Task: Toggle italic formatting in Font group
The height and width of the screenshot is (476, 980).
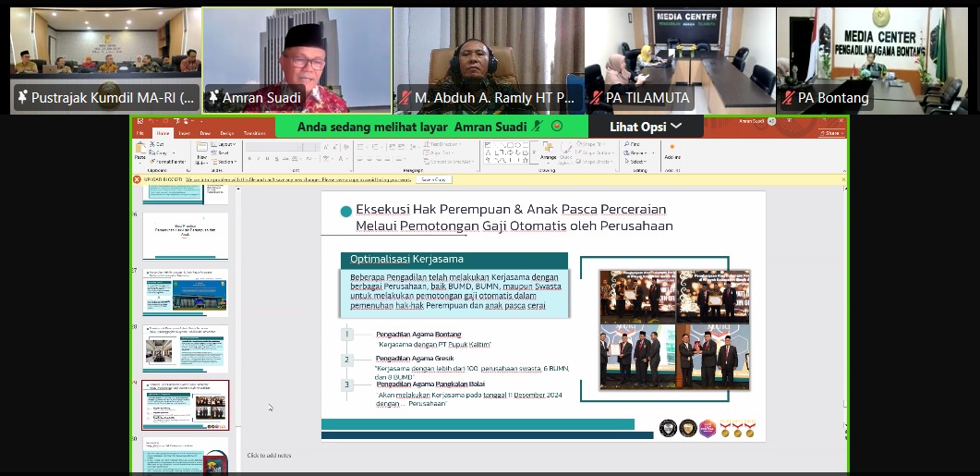Action: 259,158
